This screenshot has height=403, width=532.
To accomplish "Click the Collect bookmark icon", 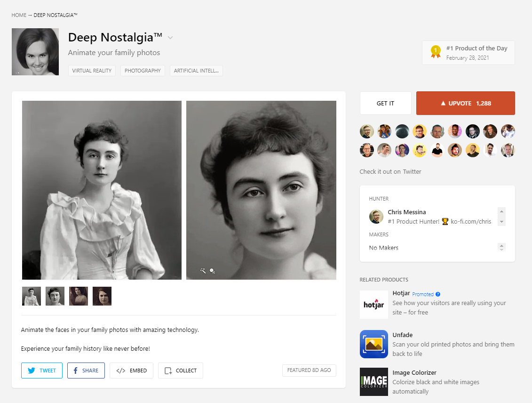I will click(168, 371).
